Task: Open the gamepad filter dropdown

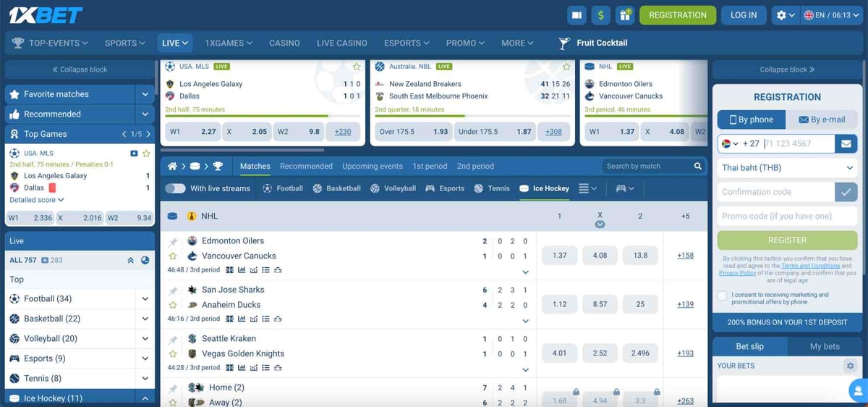Action: [625, 188]
